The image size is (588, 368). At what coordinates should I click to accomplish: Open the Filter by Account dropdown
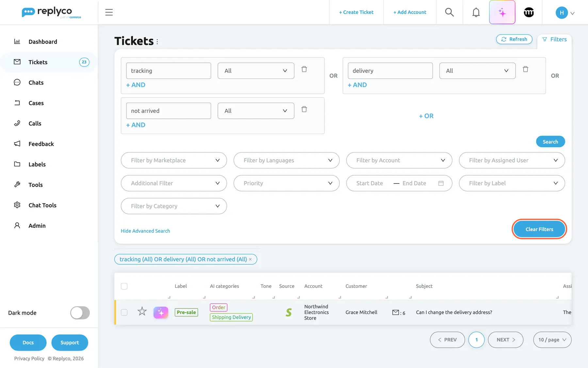tap(399, 160)
